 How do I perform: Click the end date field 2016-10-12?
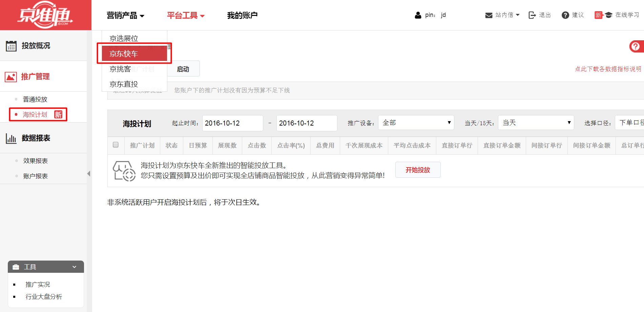307,123
